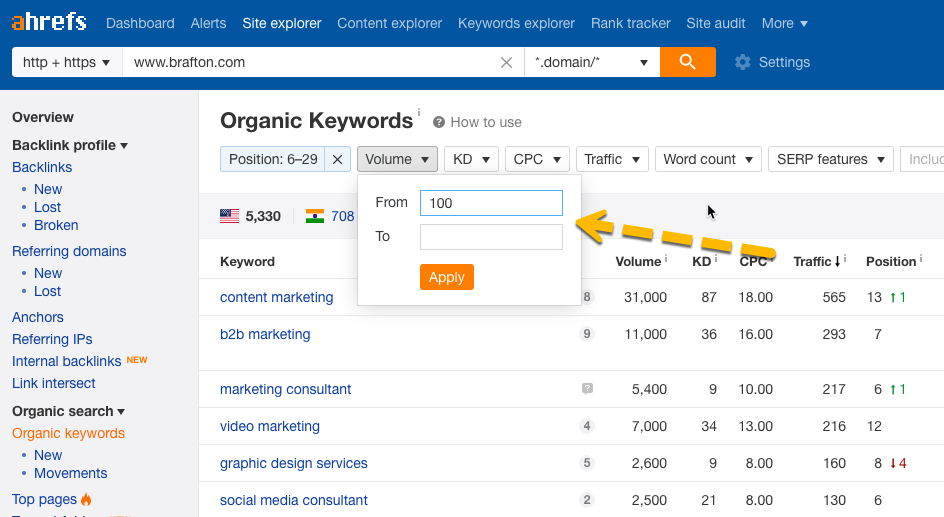Click the How to use help icon
This screenshot has height=517, width=944.
[439, 122]
